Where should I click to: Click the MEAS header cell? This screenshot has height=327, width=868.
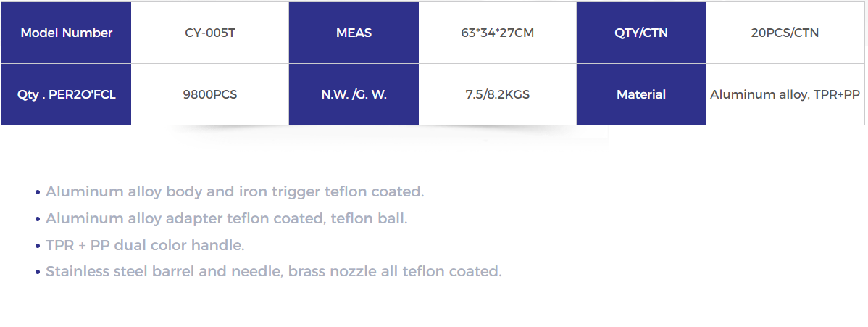tap(354, 33)
